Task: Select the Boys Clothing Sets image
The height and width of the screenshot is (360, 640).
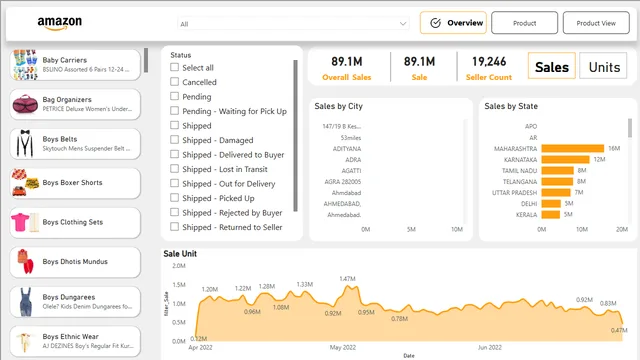Action: (x=25, y=222)
